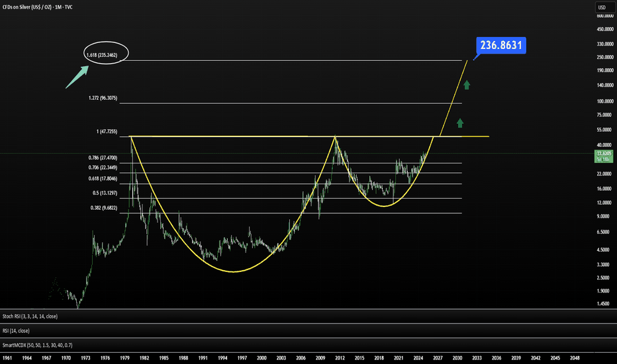Image resolution: width=617 pixels, height=364 pixels.
Task: Open the Stoch RSI (3, 3, 14, 14, close) indicator
Action: point(30,316)
